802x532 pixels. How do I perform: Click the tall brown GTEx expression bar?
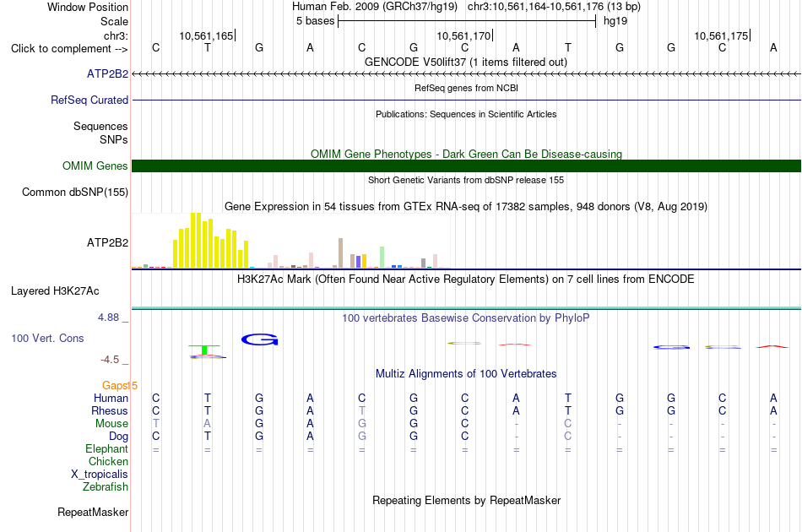(341, 253)
